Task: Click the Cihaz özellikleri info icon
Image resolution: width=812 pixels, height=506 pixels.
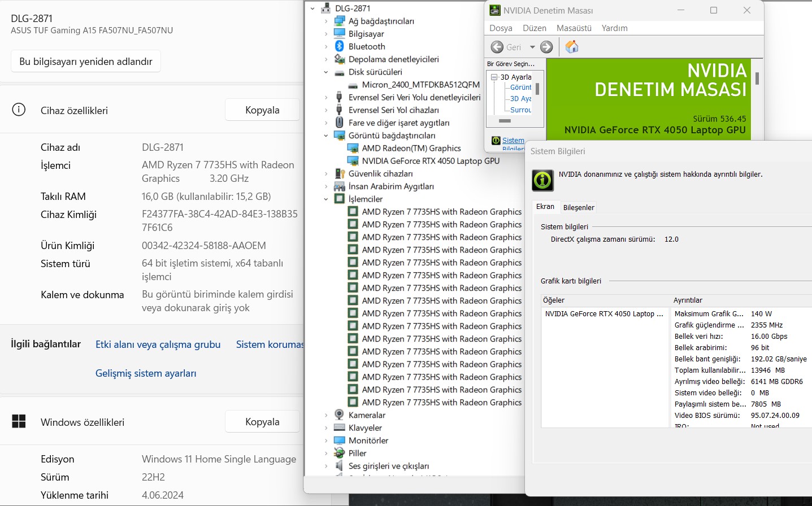Action: [x=19, y=110]
